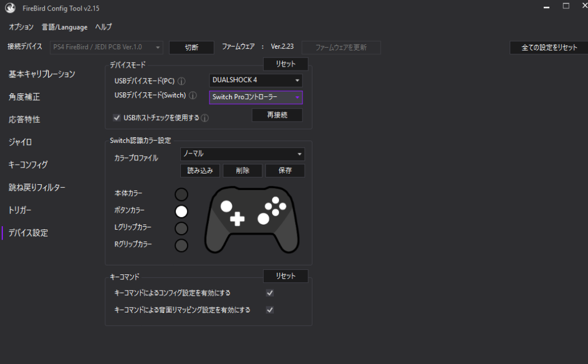Screen dimensions: 588x364
Task: Click 全ての設定をリセット button
Action: [x=549, y=47]
